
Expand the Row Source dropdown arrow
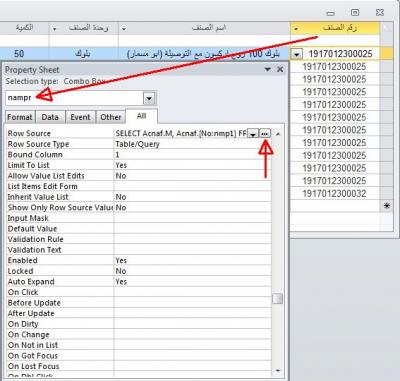point(253,134)
